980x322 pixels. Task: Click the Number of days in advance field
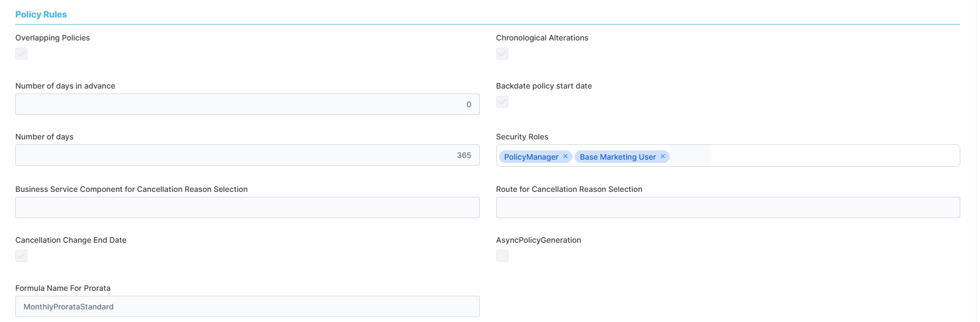tap(247, 104)
